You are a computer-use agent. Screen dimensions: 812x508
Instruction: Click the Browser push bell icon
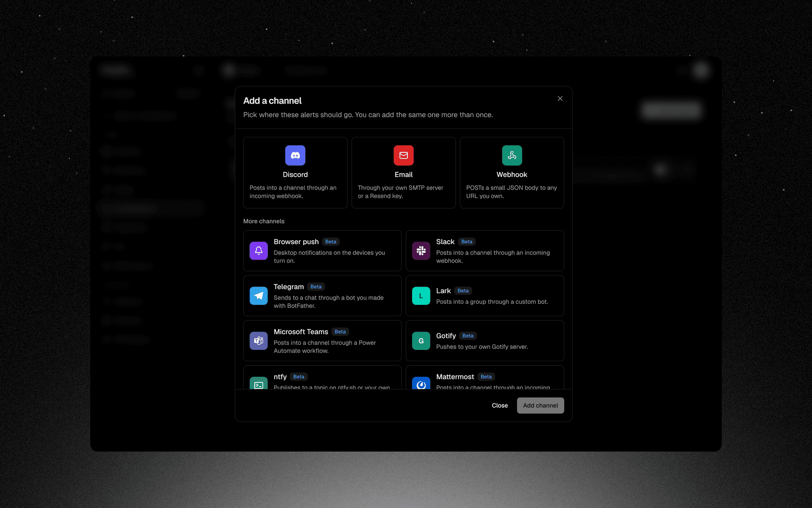258,251
